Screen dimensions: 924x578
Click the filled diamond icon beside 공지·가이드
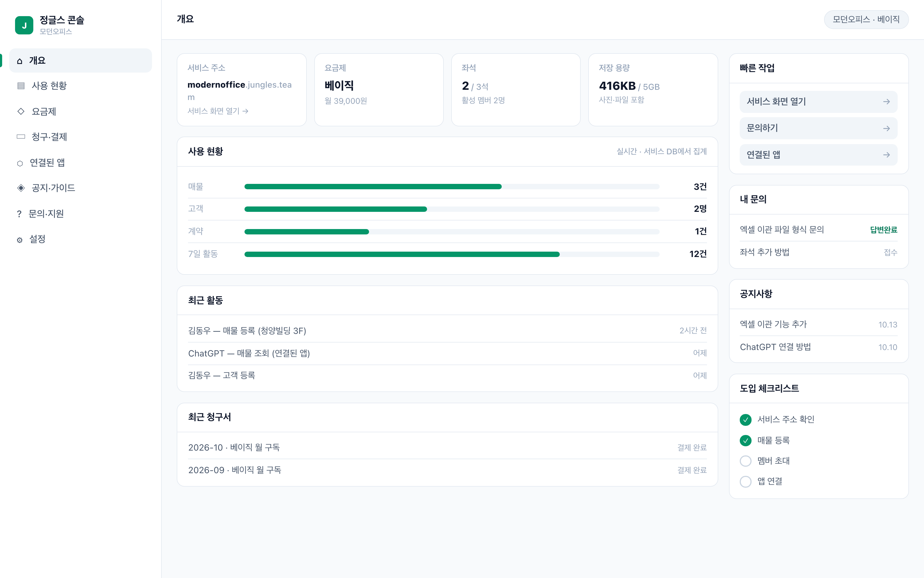[21, 188]
